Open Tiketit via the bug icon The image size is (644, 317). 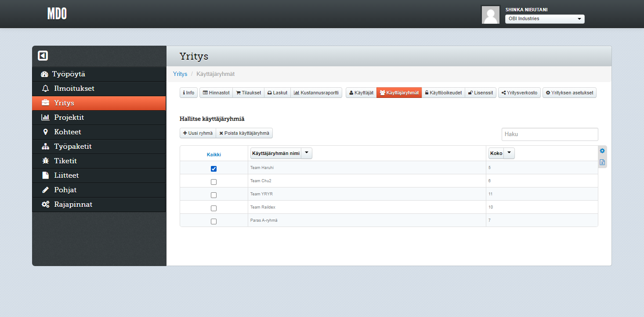tap(45, 161)
